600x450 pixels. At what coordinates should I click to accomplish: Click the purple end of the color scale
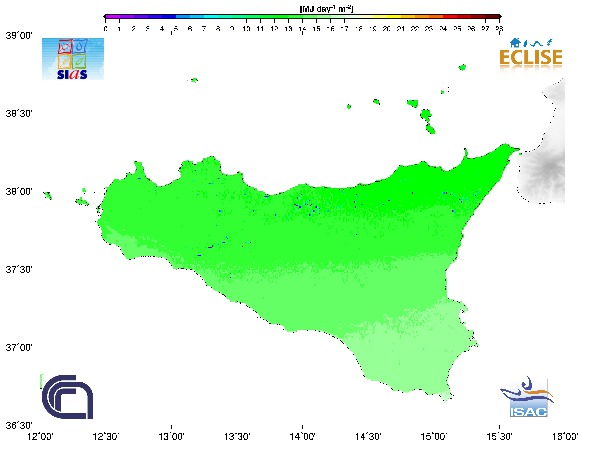(x=112, y=17)
